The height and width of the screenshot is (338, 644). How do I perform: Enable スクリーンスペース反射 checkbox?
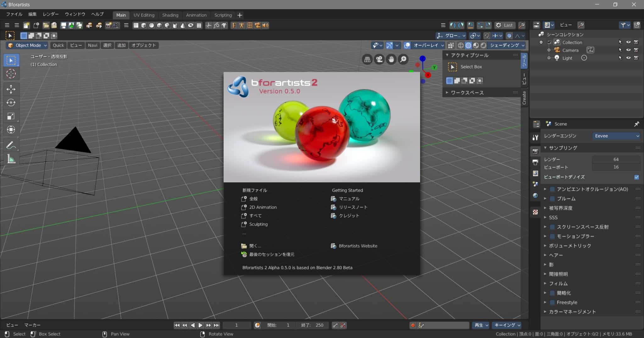[x=552, y=227]
